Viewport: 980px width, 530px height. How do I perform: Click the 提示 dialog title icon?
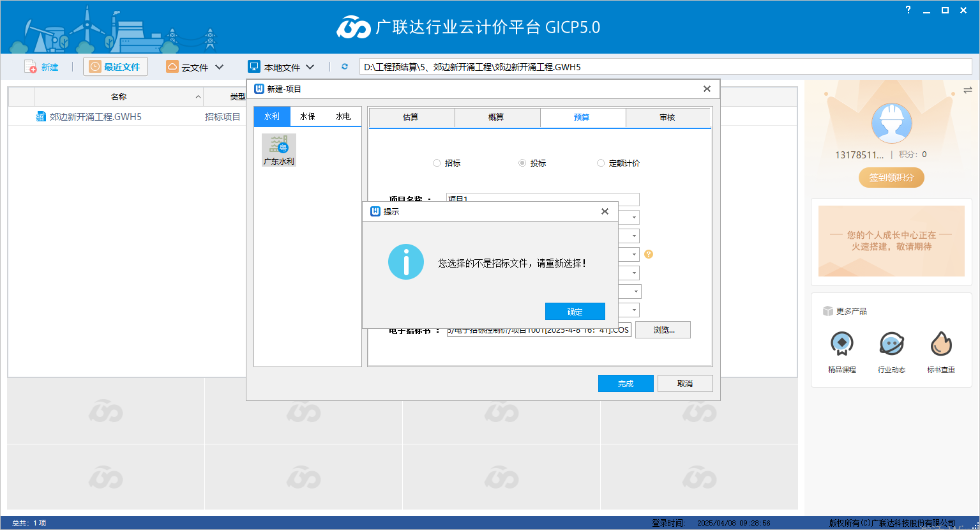pyautogui.click(x=375, y=211)
